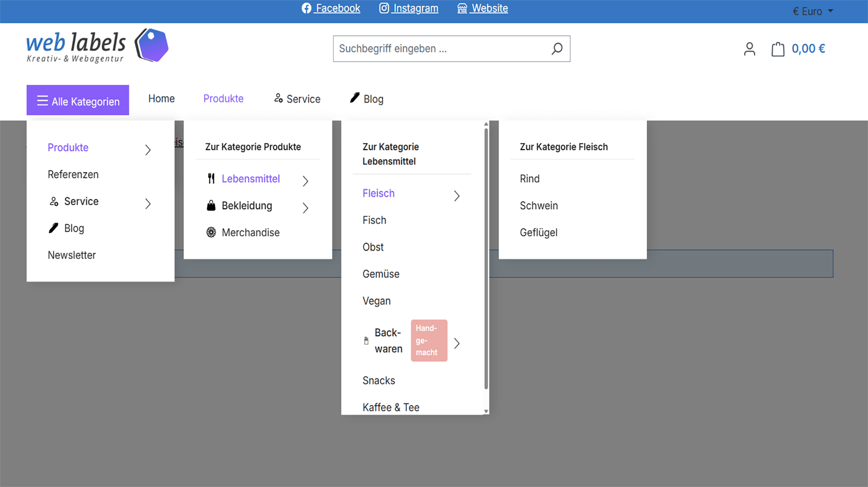
Task: Open Newsletter in the category flyout
Action: [72, 255]
